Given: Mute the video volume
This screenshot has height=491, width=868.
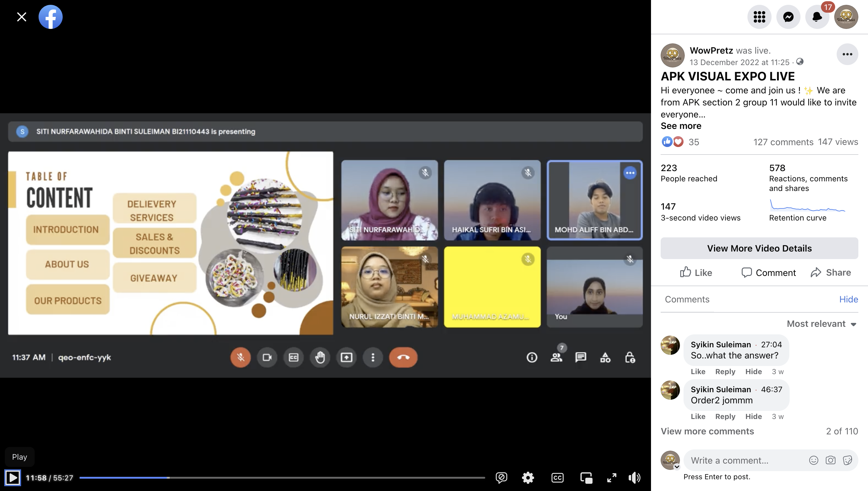Looking at the screenshot, I should point(634,477).
